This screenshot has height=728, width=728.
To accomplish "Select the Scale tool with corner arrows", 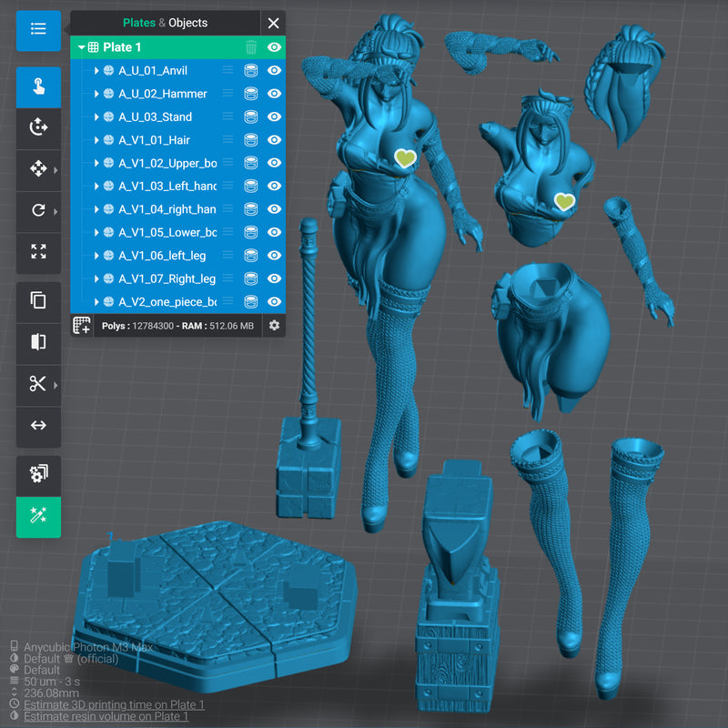I will click(x=38, y=252).
